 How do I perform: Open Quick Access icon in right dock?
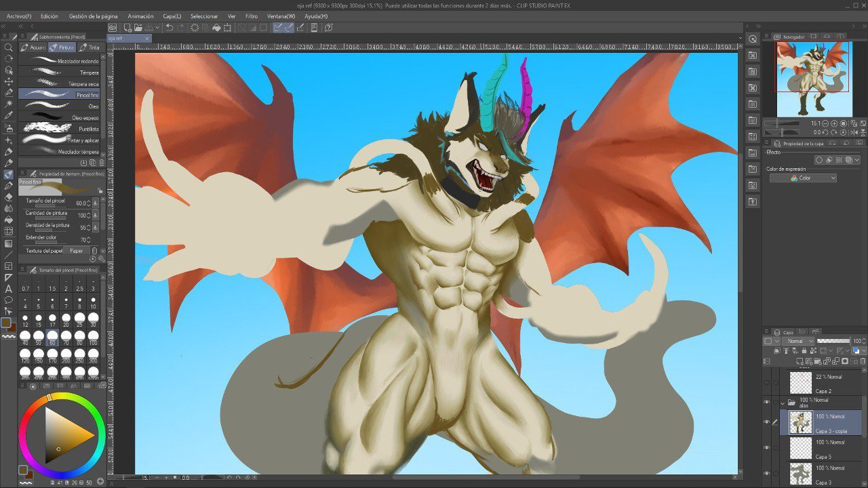(753, 39)
